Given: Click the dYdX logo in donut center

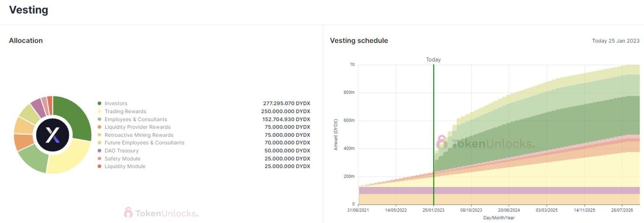Looking at the screenshot, I should point(52,135).
